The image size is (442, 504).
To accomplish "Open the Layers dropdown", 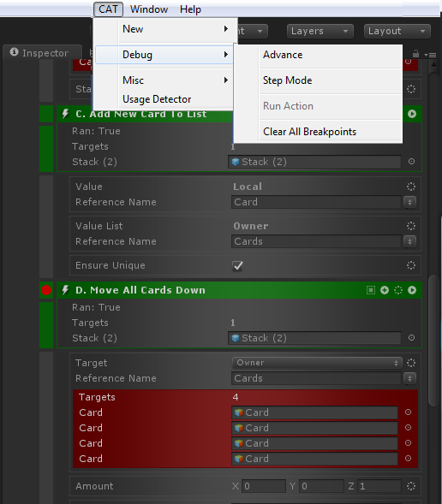I will click(x=320, y=31).
